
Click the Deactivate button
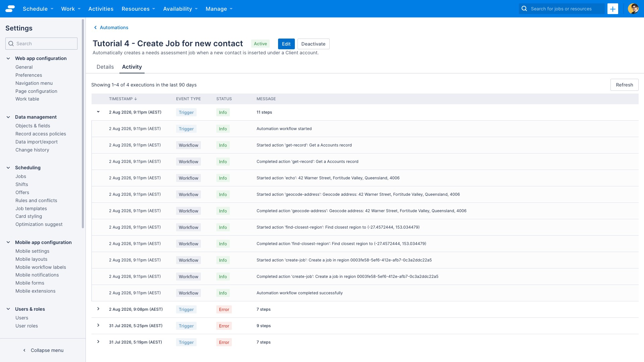(313, 44)
